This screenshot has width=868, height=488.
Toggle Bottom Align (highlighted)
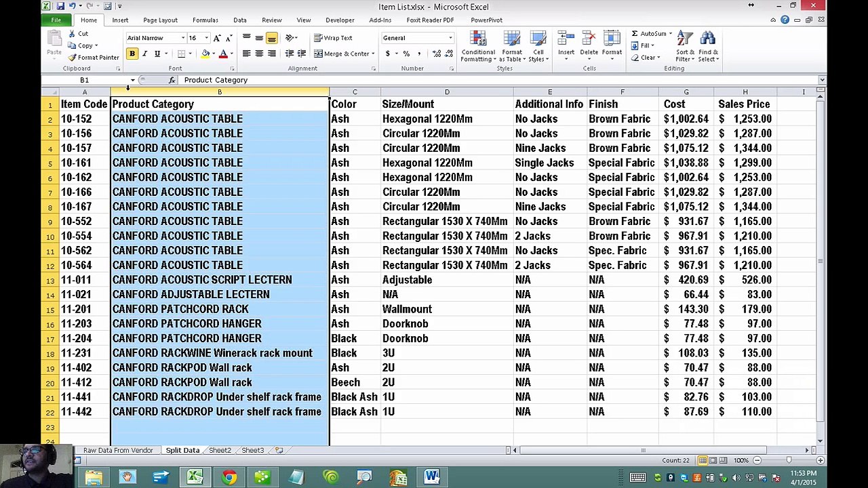coord(271,38)
